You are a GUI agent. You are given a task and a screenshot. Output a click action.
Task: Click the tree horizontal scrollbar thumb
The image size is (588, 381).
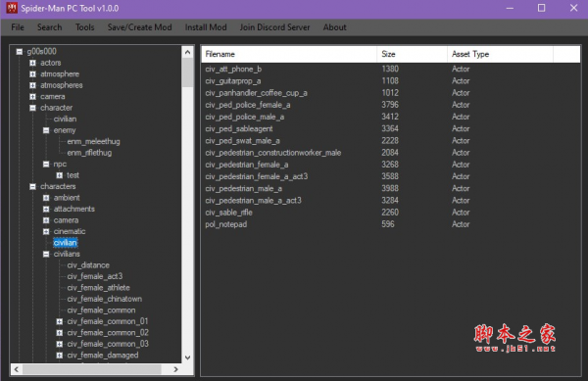pyautogui.click(x=92, y=369)
